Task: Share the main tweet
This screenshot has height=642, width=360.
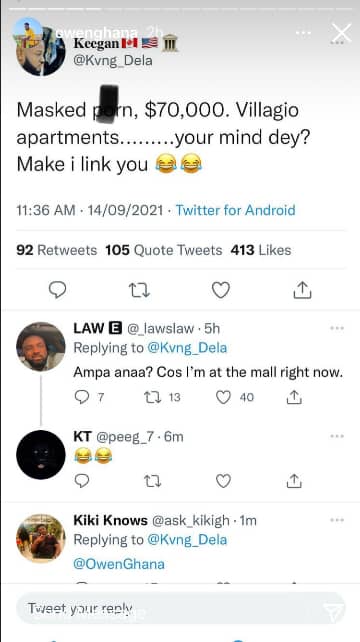Action: click(x=303, y=290)
